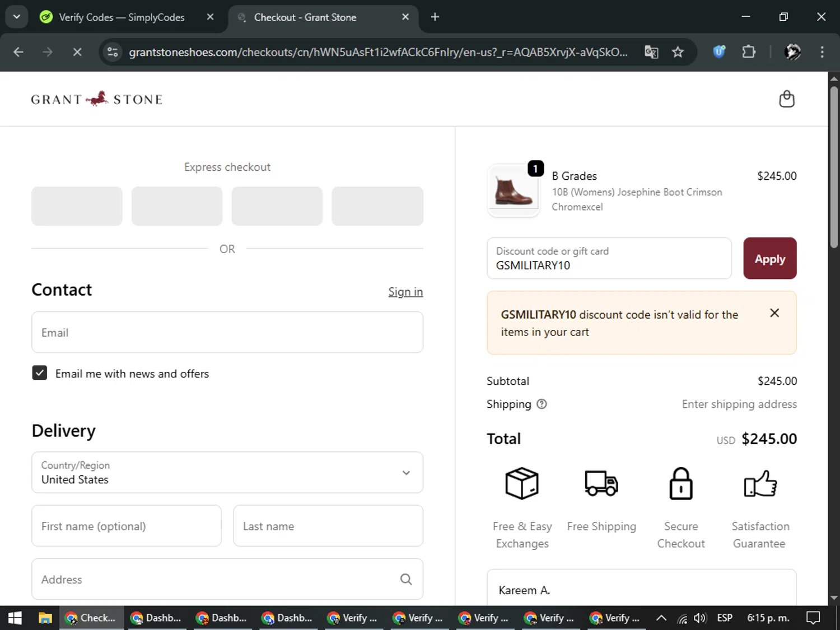840x630 pixels.
Task: Click the Email input field
Action: (227, 332)
